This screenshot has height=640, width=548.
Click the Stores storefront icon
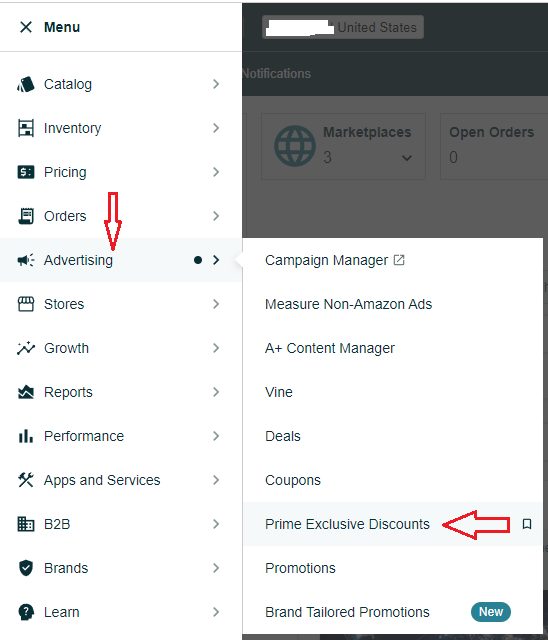(x=26, y=304)
